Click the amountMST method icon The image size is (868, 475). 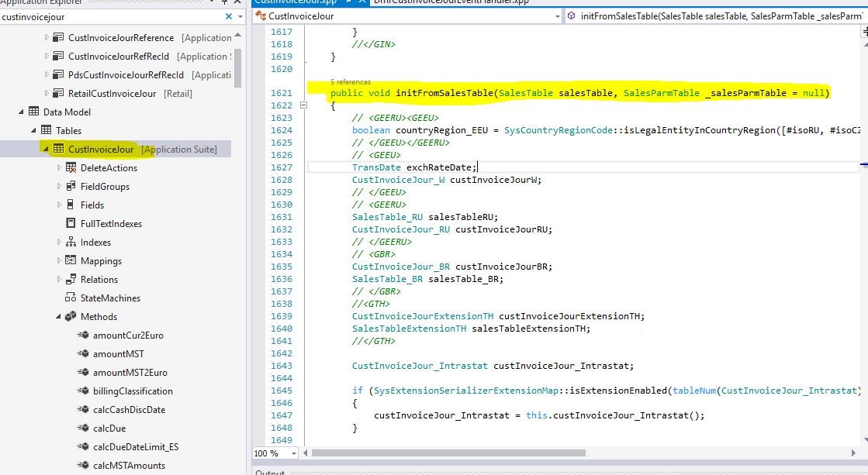[83, 354]
